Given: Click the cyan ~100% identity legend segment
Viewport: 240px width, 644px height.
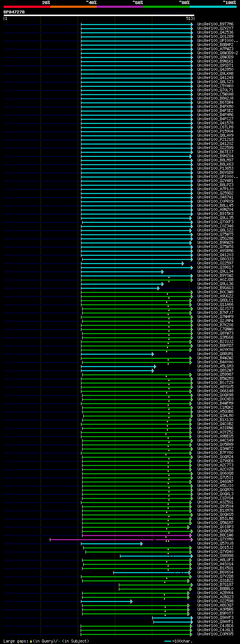Looking at the screenshot, I should [213, 7].
